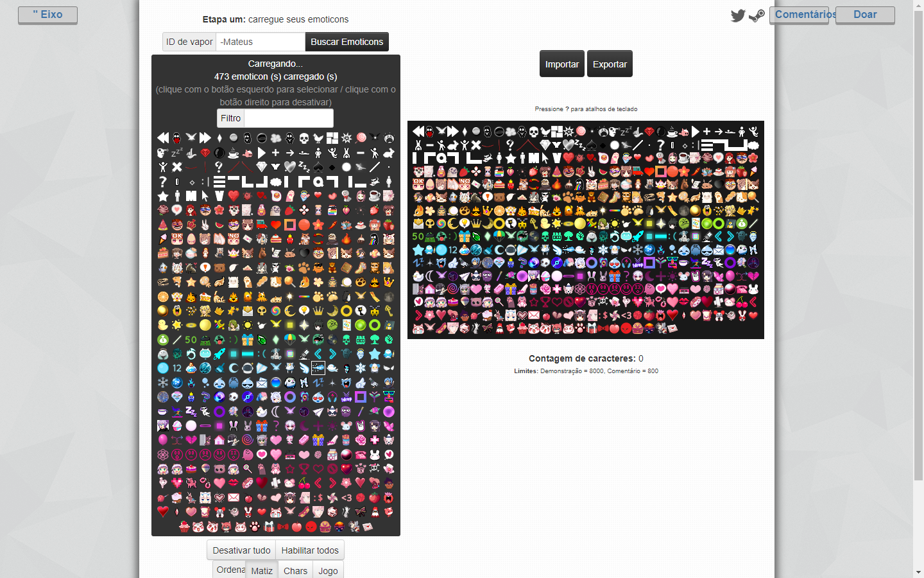This screenshot has height=578, width=924.
Task: Focus the Filtro text field
Action: (x=289, y=118)
